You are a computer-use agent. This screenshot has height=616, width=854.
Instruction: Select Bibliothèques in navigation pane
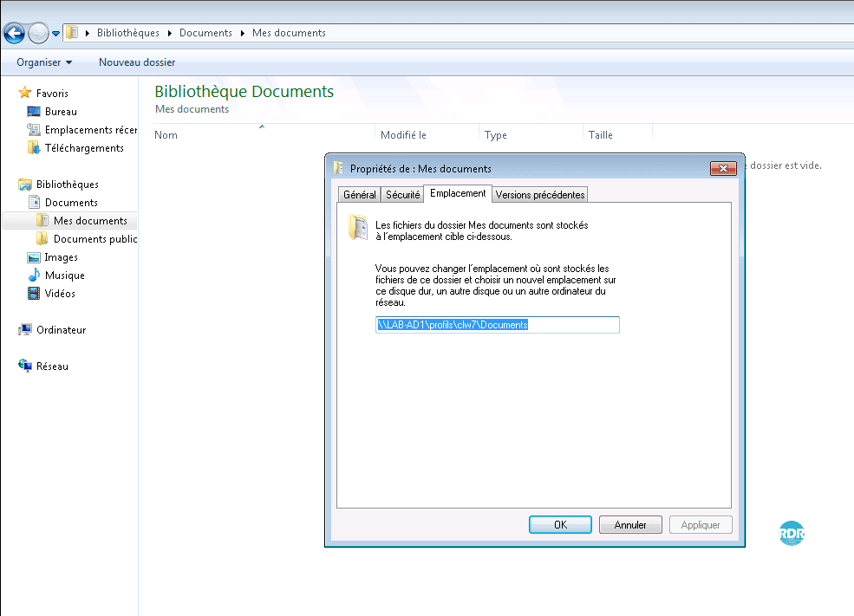coord(68,185)
